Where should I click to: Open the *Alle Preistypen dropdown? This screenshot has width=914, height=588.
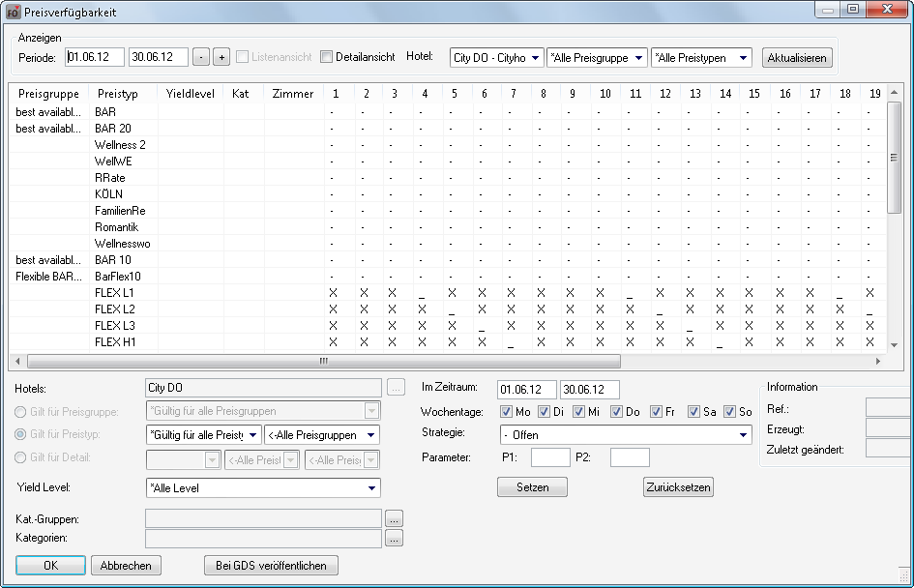[x=701, y=58]
